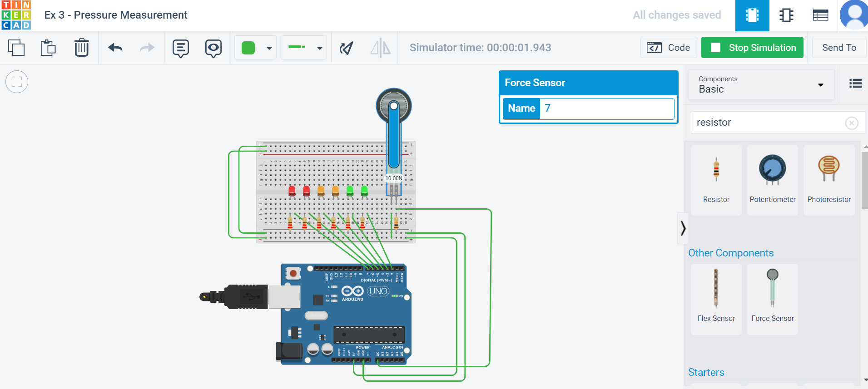This screenshot has height=389, width=868.
Task: Toggle components list view icon
Action: [x=855, y=84]
